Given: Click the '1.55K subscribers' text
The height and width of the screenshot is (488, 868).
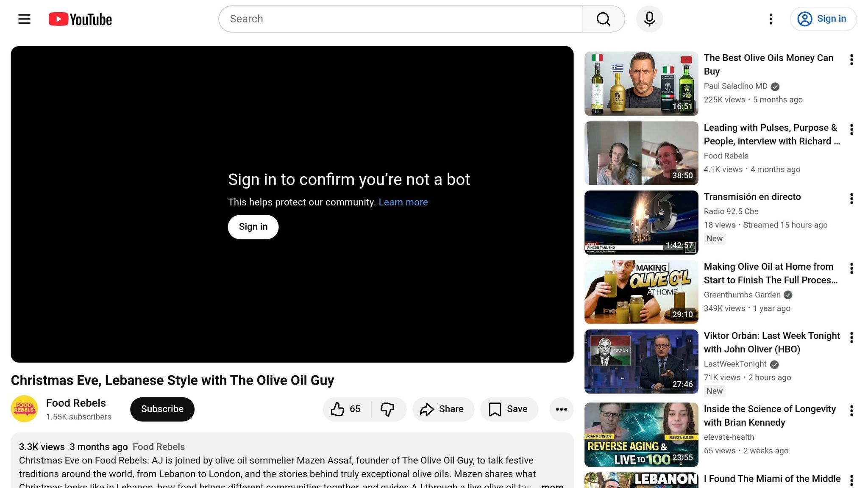Looking at the screenshot, I should point(79,417).
